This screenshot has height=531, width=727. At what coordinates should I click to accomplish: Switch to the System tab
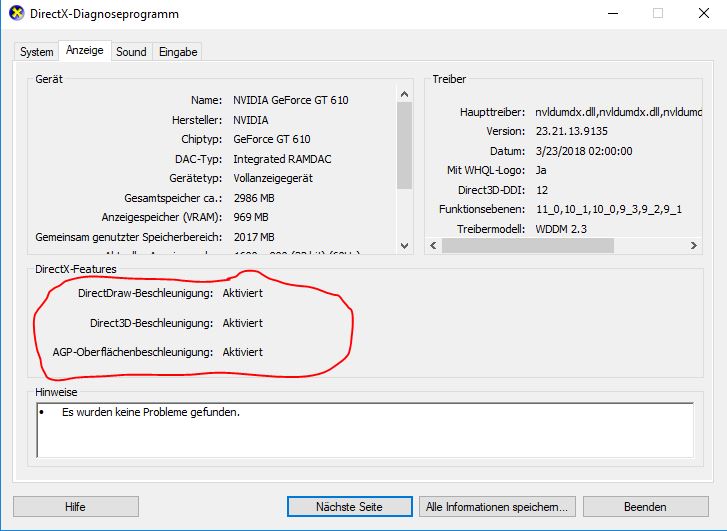36,51
